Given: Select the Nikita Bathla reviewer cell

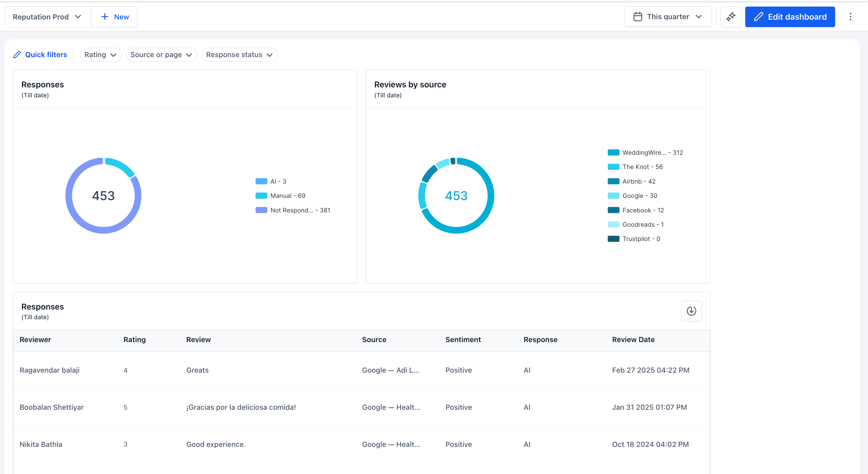Looking at the screenshot, I should coord(41,444).
